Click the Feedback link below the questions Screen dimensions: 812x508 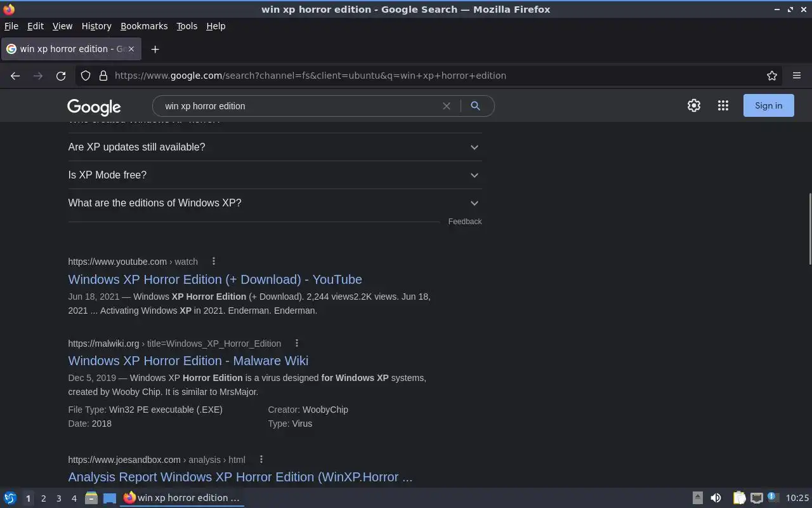465,222
